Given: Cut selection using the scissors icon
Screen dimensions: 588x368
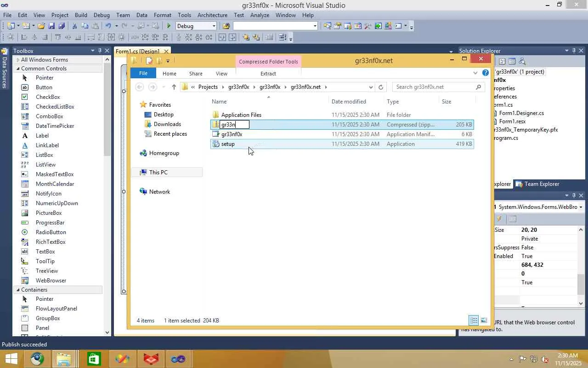Looking at the screenshot, I should (74, 26).
